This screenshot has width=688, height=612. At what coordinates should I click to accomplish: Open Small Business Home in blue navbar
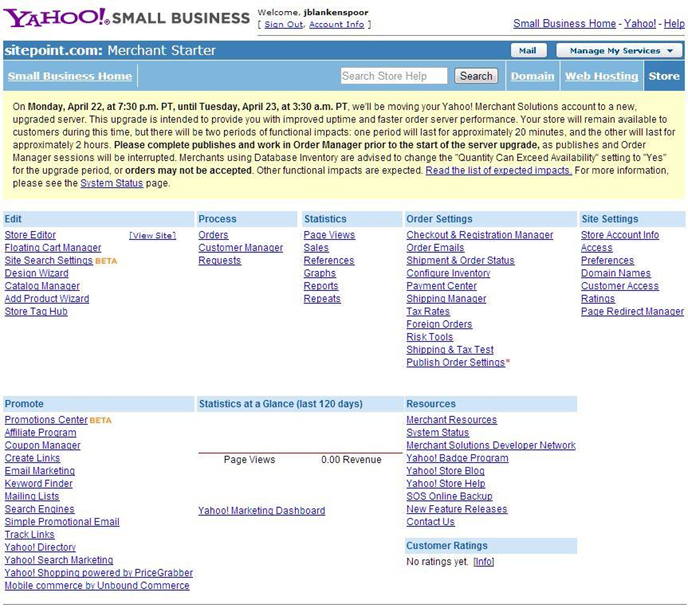(x=70, y=76)
